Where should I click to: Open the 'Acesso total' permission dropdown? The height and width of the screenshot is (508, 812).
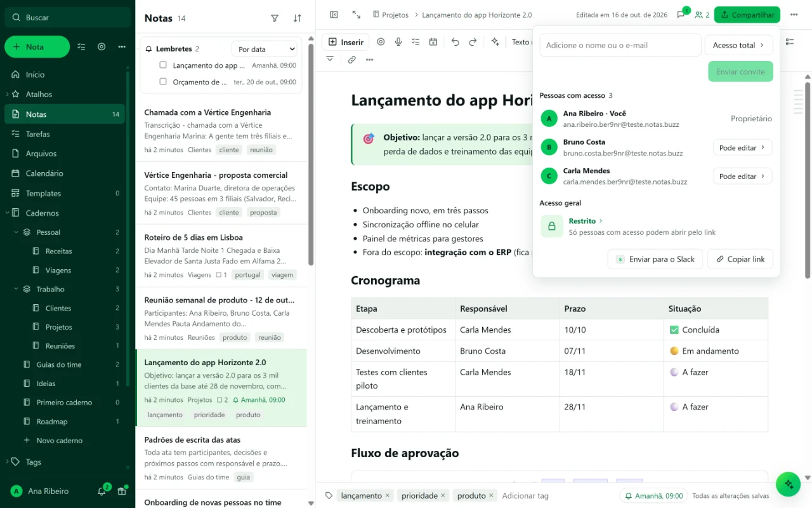[738, 45]
